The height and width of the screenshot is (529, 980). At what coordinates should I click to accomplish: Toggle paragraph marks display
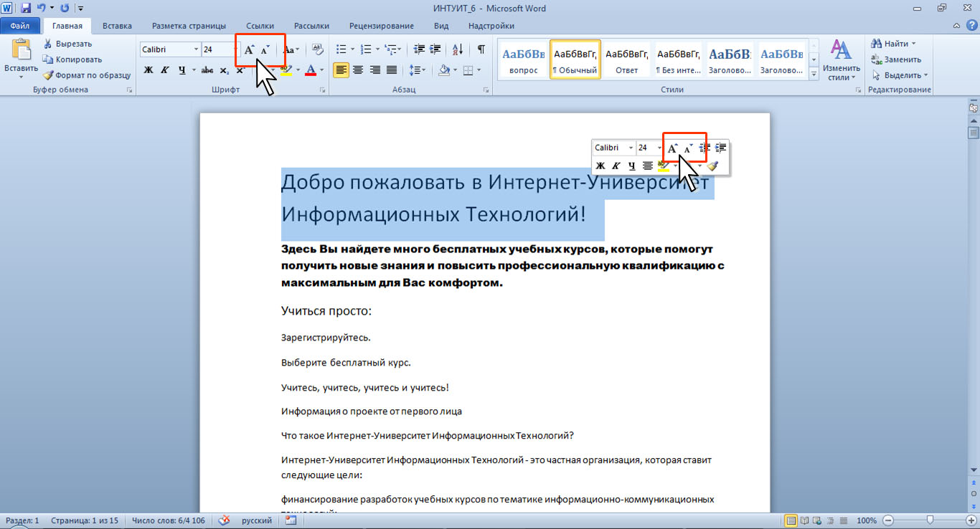tap(481, 49)
